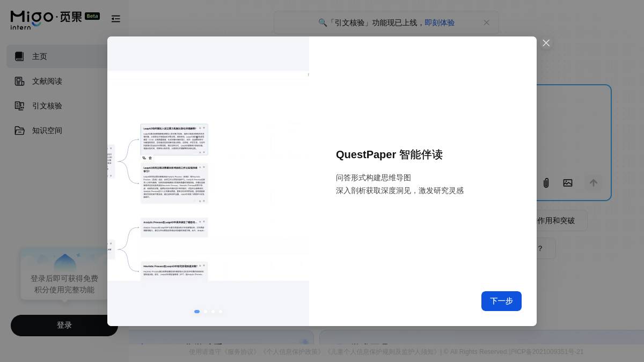
Task: Click the 问答形式构建思维导图 text
Action: pos(374,178)
